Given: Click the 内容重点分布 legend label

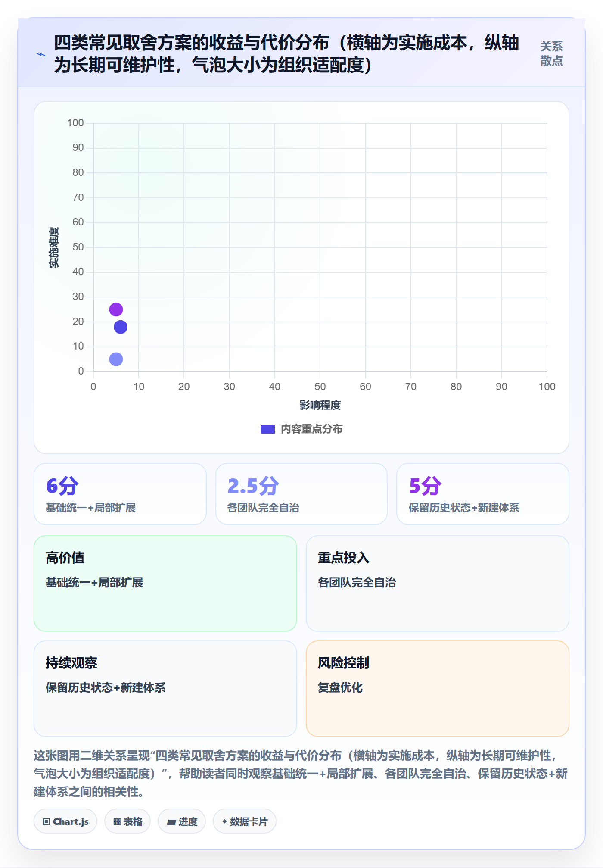Looking at the screenshot, I should coord(312,429).
